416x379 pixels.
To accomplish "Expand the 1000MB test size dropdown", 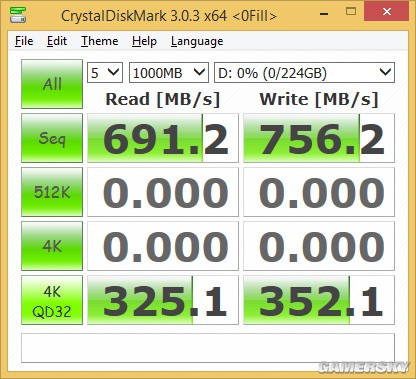I will pyautogui.click(x=169, y=72).
